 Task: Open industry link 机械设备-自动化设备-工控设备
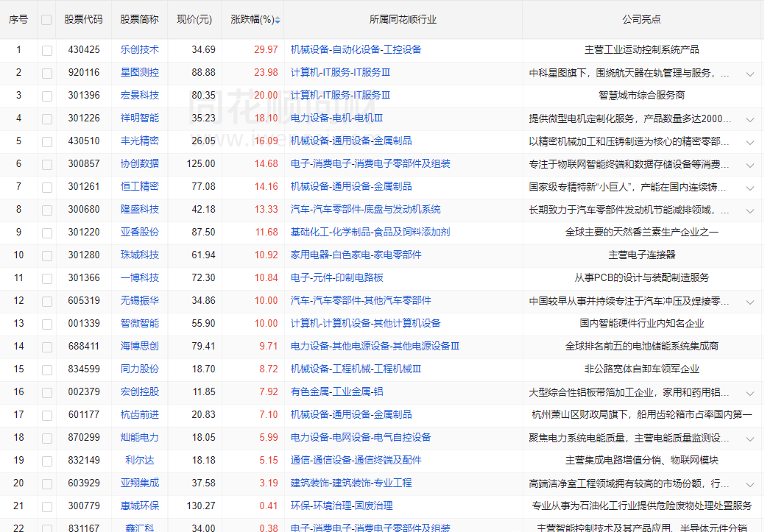point(356,49)
